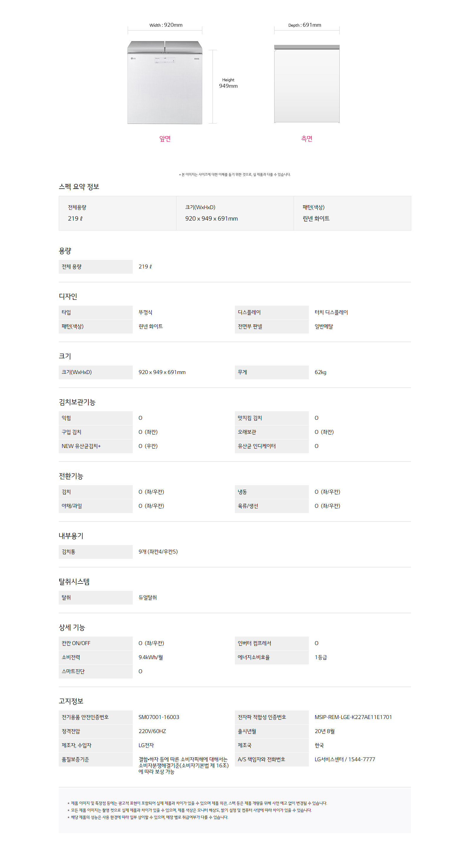Click the control panel on the refrigerator front
Screen dimensions: 470x868
click(x=164, y=60)
